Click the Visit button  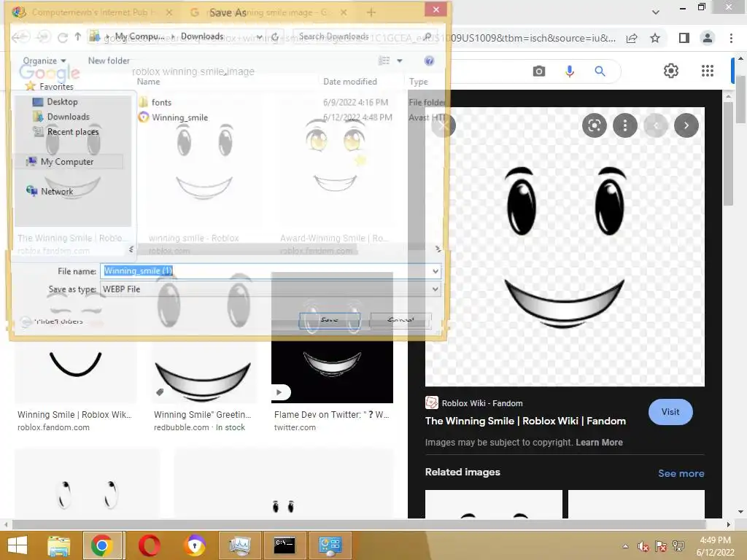tap(670, 412)
